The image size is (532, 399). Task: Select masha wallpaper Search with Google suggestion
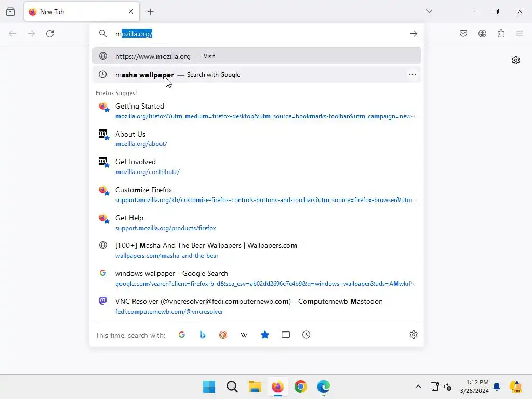pyautogui.click(x=257, y=75)
